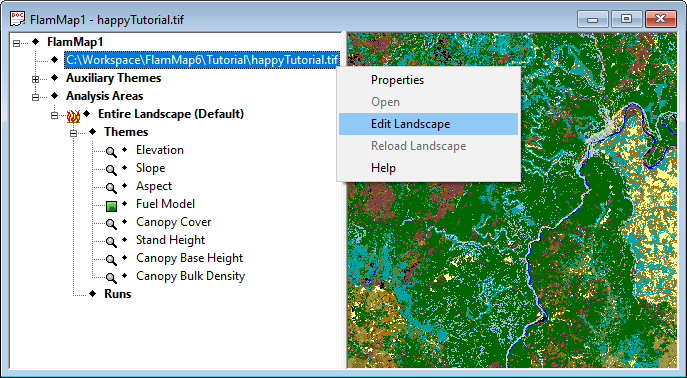Click the magnifier icon beside Stand Height
The width and height of the screenshot is (687, 378).
[x=111, y=241]
